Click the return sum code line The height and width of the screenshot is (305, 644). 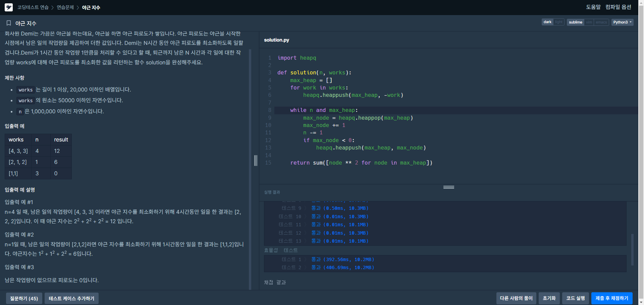pyautogui.click(x=361, y=163)
